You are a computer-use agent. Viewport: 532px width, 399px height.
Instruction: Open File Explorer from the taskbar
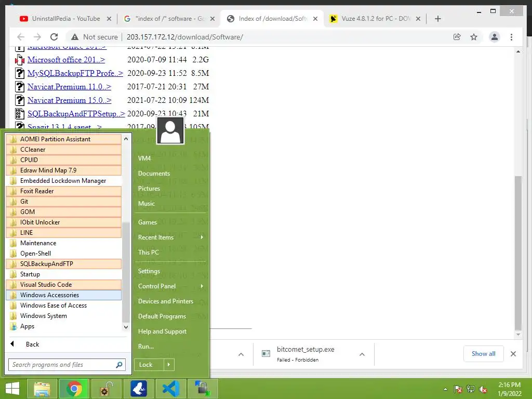[42, 389]
